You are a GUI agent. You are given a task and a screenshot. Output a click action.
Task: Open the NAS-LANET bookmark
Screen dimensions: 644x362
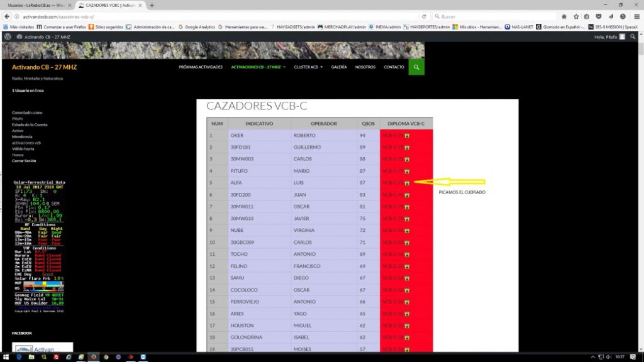[519, 27]
